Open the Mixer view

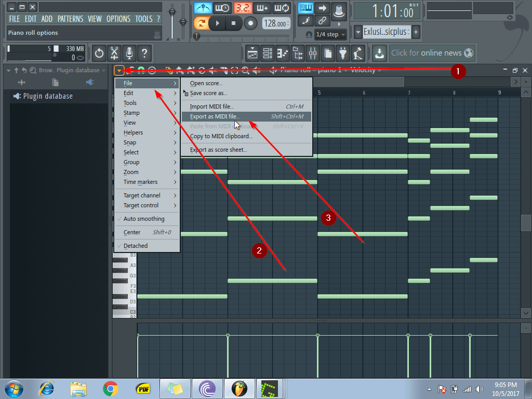coord(313,54)
